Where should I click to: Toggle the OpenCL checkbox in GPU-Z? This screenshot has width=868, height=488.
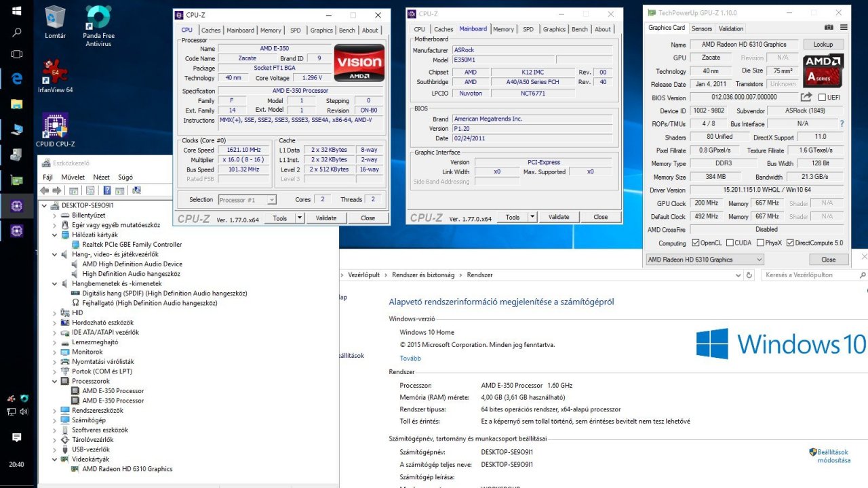click(696, 243)
